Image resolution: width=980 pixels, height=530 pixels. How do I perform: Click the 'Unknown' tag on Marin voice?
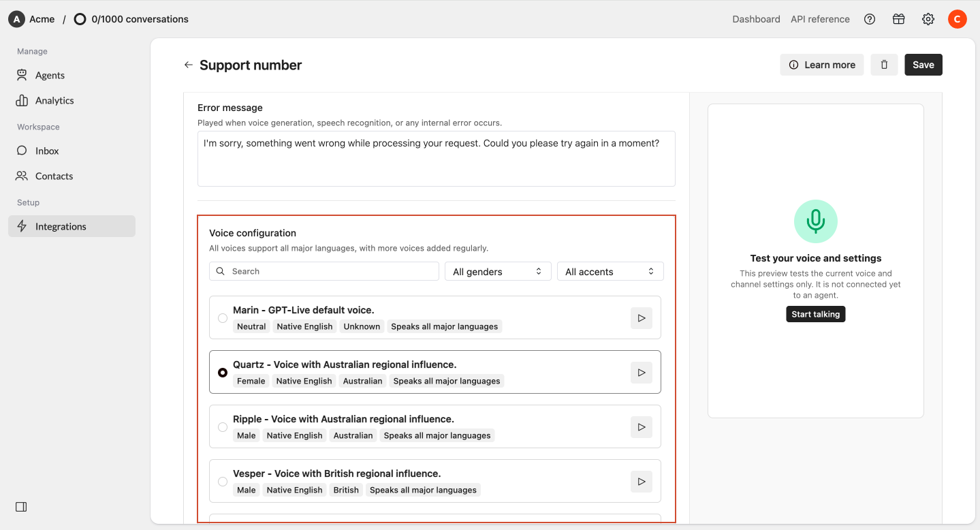click(362, 326)
